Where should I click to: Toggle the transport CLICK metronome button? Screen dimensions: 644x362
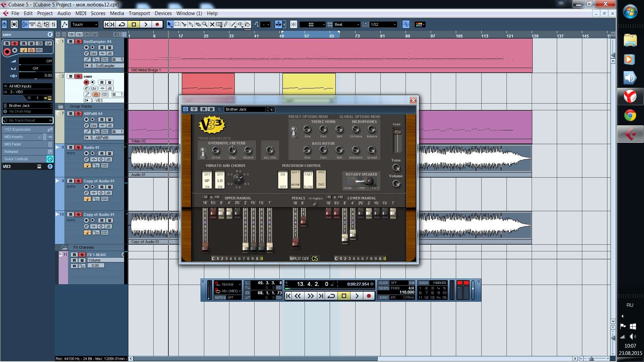click(x=383, y=283)
